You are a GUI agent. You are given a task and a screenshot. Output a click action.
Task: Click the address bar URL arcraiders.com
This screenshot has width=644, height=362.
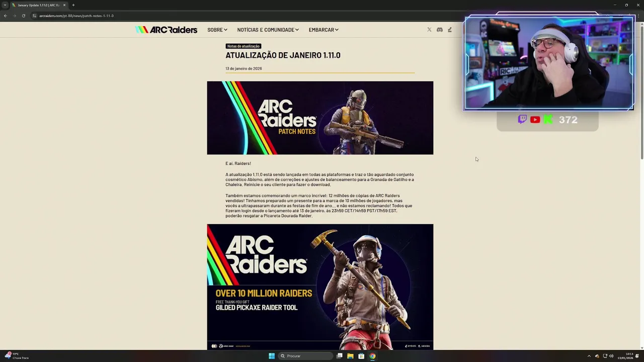coord(76,16)
